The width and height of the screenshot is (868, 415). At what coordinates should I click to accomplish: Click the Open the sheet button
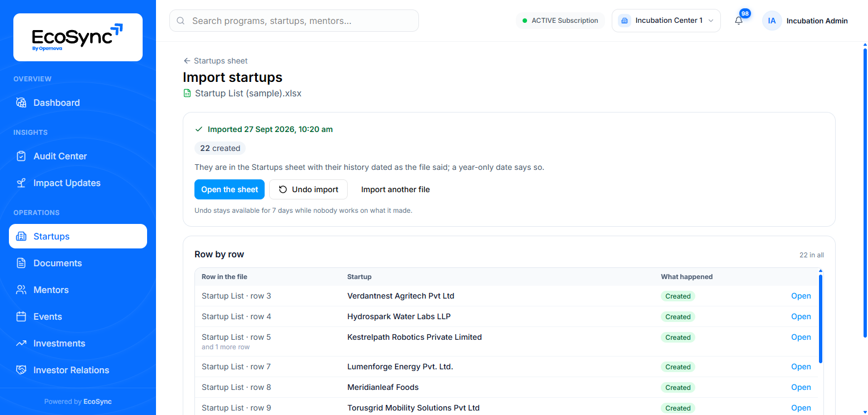pyautogui.click(x=230, y=189)
